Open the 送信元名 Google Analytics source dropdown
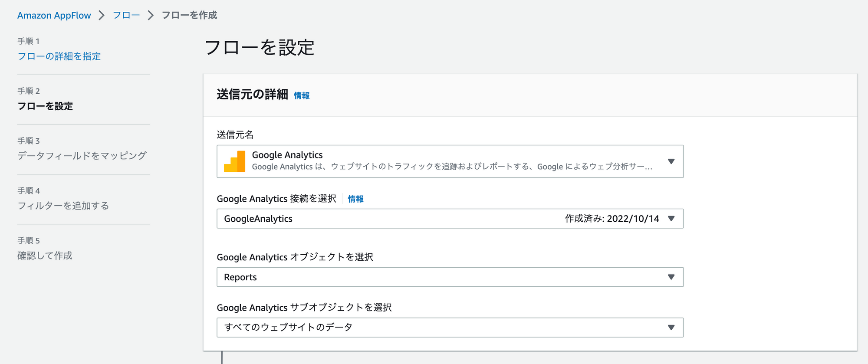Viewport: 868px width, 364px height. pyautogui.click(x=450, y=161)
